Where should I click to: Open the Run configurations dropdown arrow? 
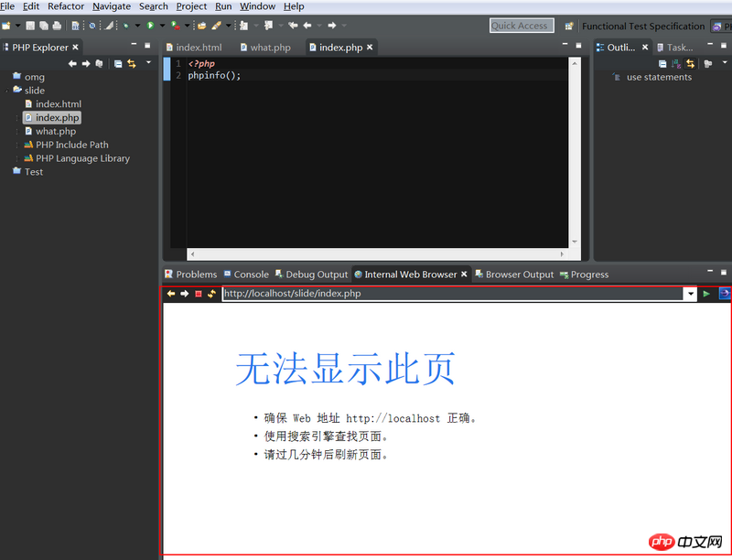(x=162, y=26)
